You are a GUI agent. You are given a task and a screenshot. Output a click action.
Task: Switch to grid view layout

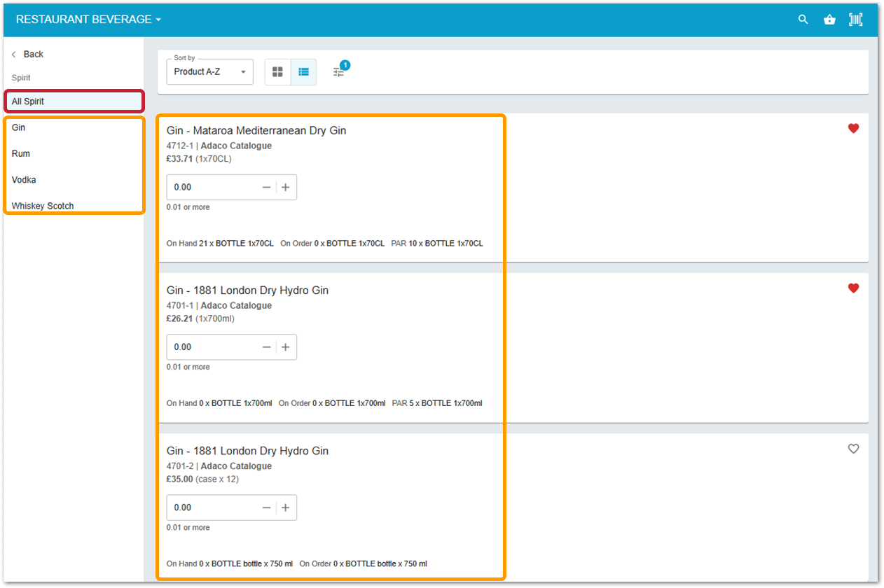click(x=277, y=71)
